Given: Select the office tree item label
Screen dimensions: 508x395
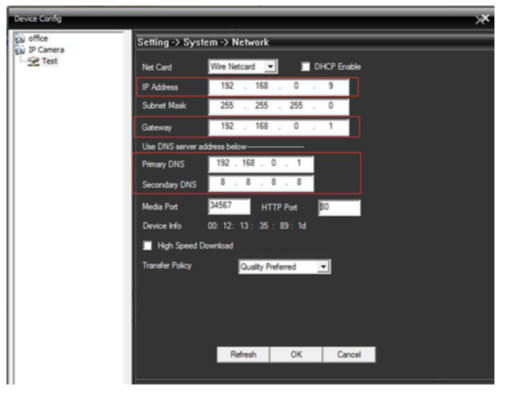Looking at the screenshot, I should click(38, 39).
